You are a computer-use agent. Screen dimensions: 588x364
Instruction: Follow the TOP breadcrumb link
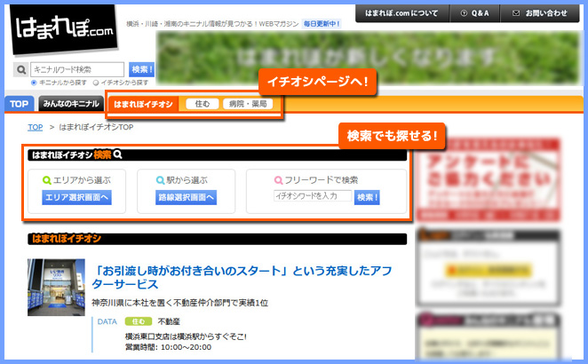tap(35, 127)
